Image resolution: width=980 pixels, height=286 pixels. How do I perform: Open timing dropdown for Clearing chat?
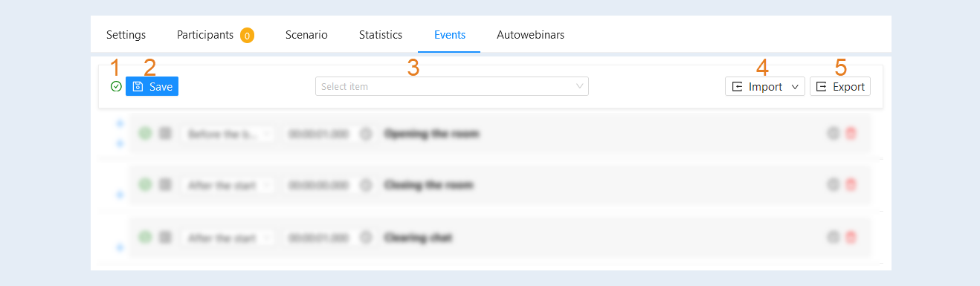(x=228, y=238)
